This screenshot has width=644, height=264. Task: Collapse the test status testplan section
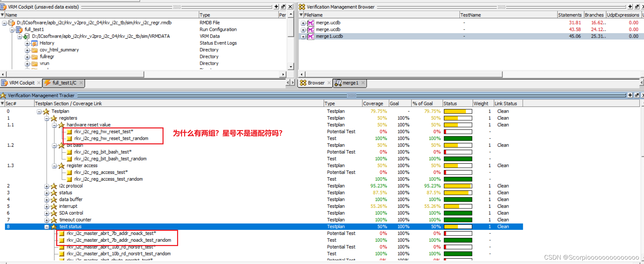click(x=47, y=227)
